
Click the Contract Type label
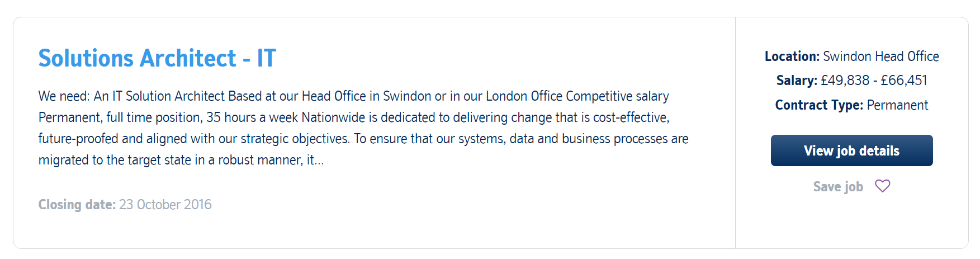pyautogui.click(x=819, y=105)
